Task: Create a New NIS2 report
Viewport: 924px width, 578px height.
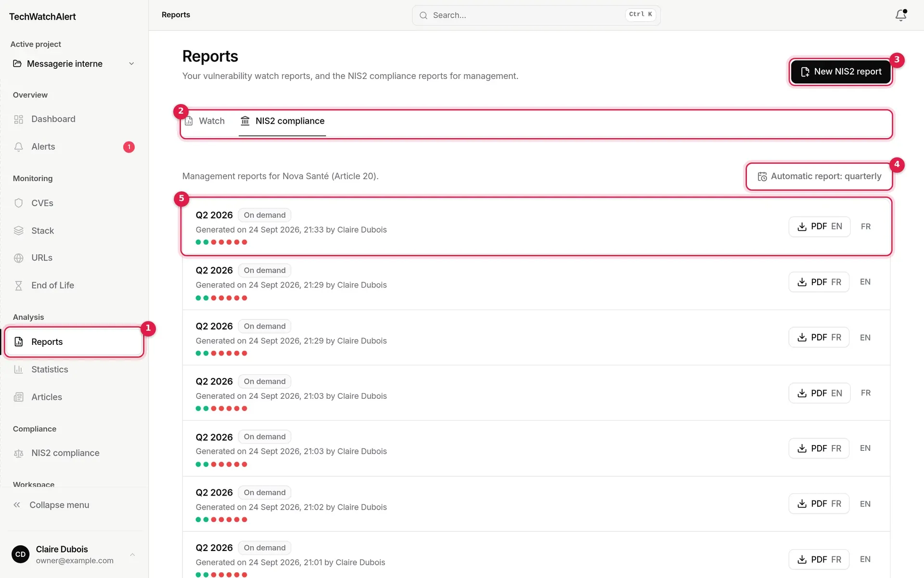Action: tap(841, 72)
